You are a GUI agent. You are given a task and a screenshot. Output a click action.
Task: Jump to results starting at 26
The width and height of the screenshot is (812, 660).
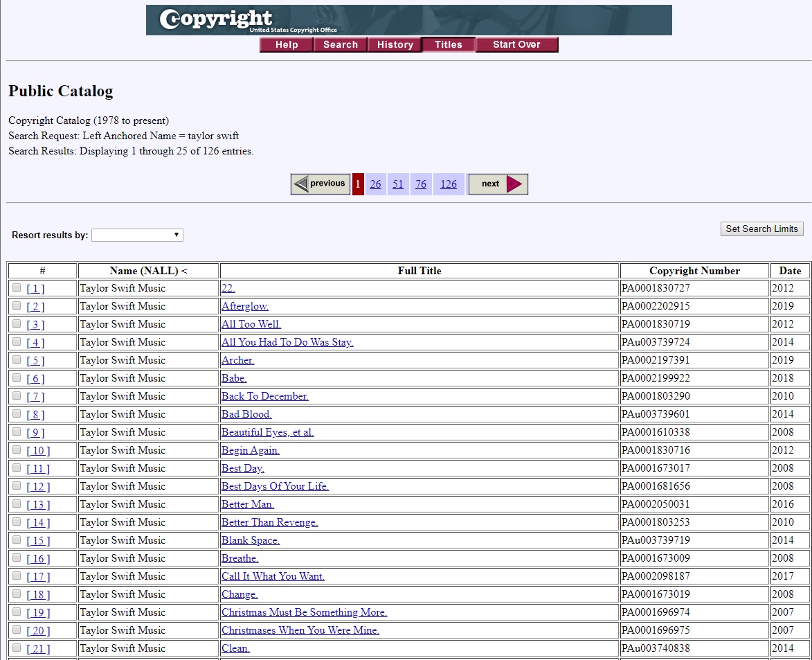tap(375, 184)
